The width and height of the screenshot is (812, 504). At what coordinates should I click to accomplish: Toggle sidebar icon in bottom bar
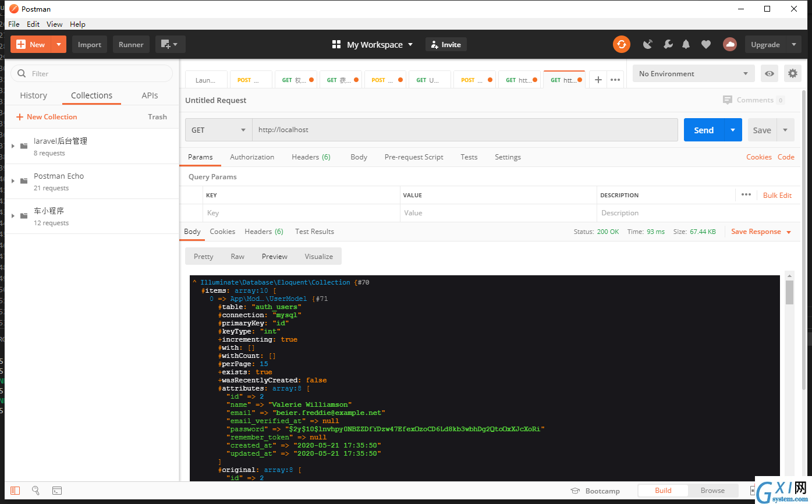(x=15, y=491)
